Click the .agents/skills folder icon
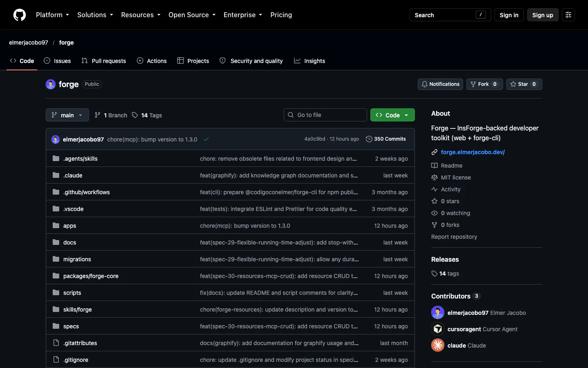588x368 pixels. point(56,158)
